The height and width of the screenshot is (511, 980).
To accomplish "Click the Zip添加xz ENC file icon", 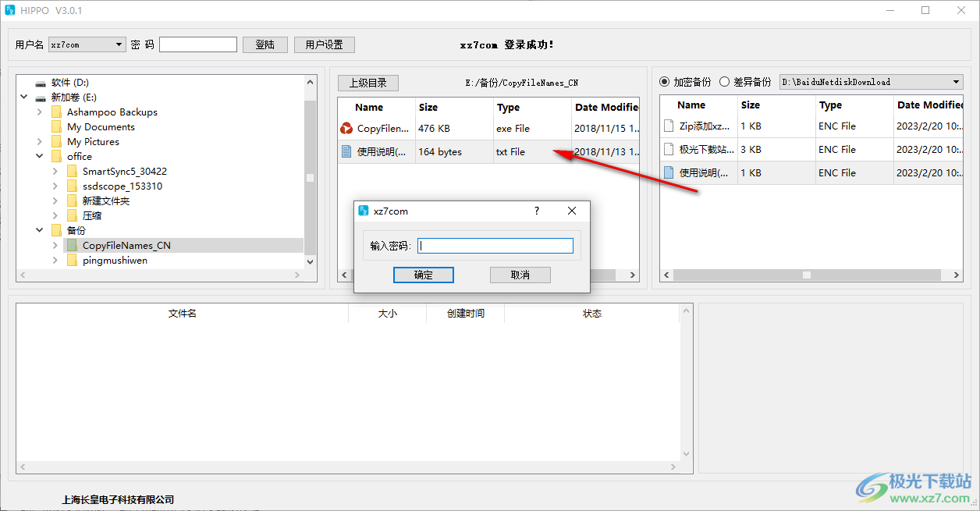I will 669,126.
